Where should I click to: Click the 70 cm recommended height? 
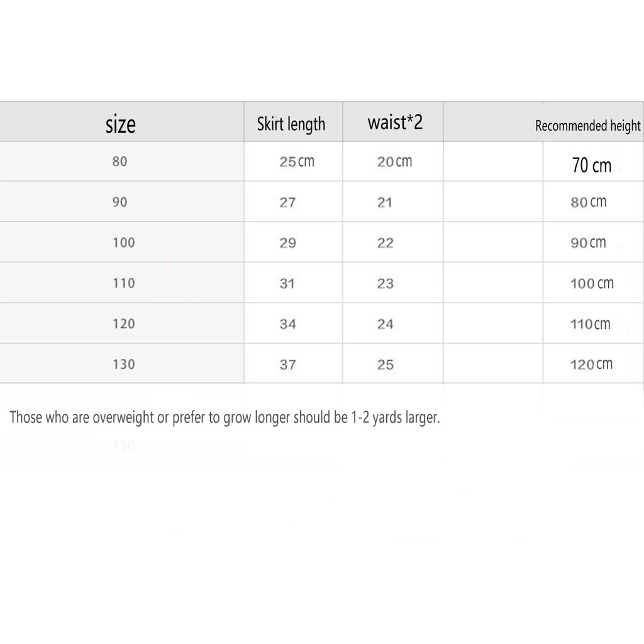click(x=591, y=165)
